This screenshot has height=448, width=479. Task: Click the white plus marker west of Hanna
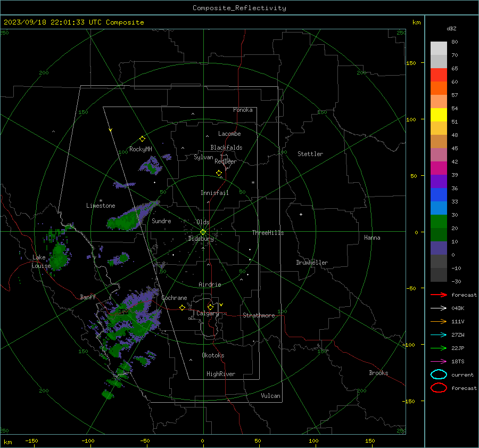click(301, 214)
